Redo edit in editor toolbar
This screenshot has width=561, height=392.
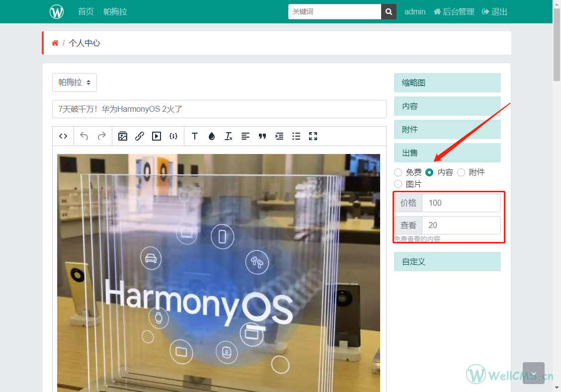[101, 136]
